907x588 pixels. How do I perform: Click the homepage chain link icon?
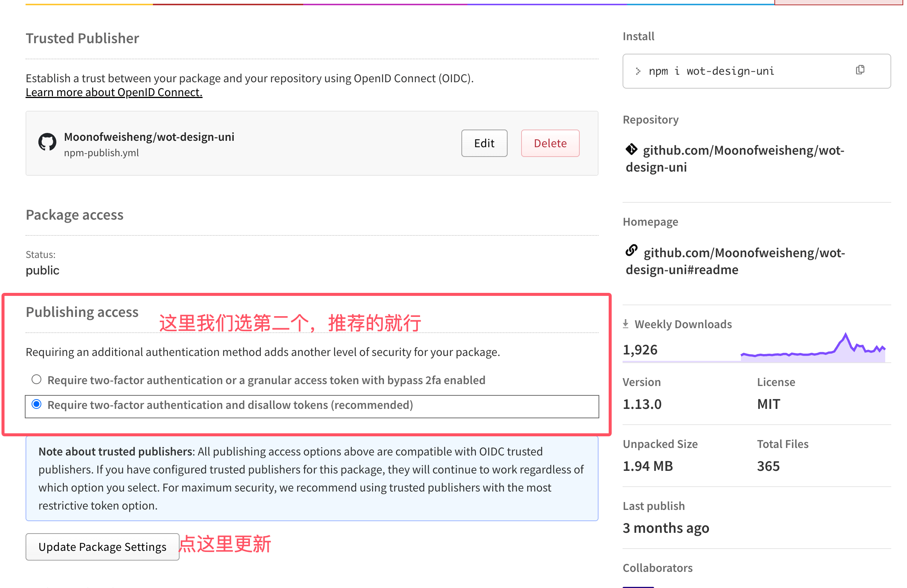click(x=631, y=250)
